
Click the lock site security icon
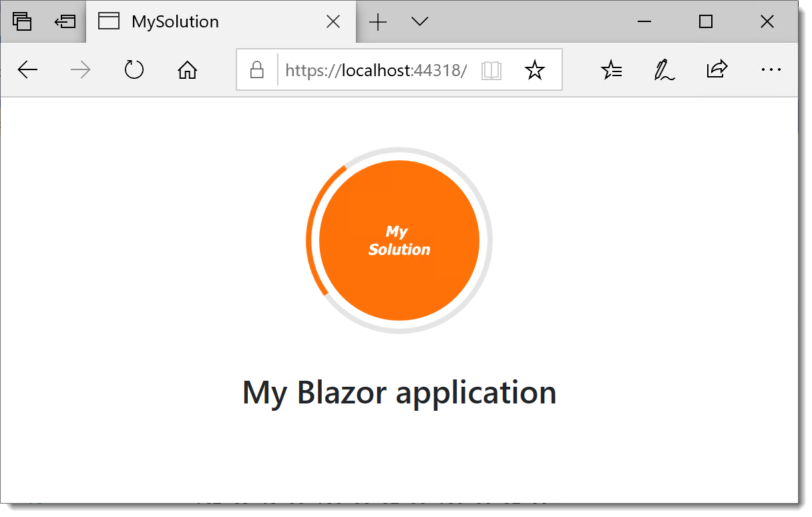256,70
